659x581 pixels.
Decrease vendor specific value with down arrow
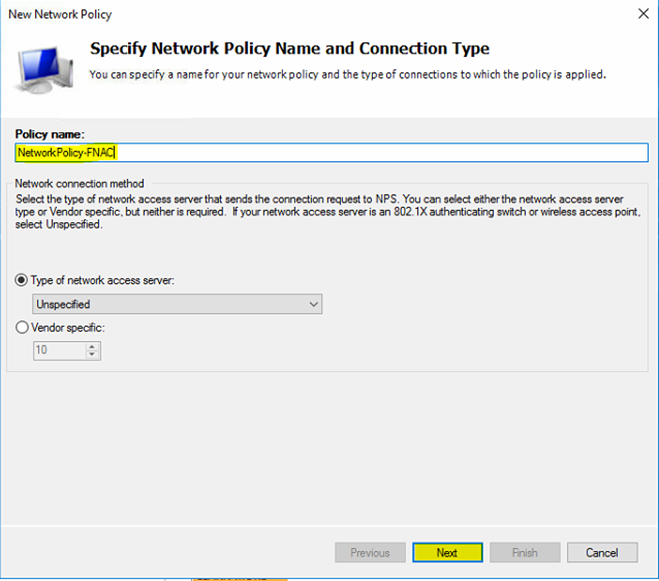pos(93,354)
